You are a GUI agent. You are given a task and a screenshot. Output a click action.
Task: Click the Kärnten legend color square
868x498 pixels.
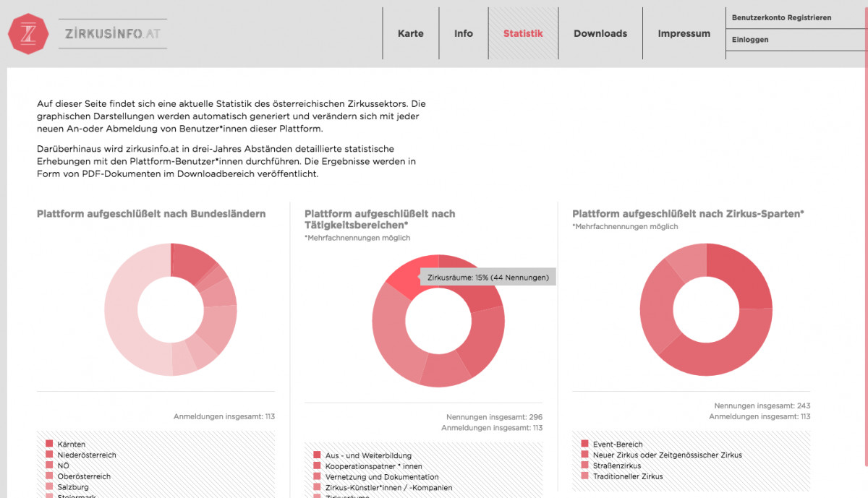pyautogui.click(x=49, y=444)
